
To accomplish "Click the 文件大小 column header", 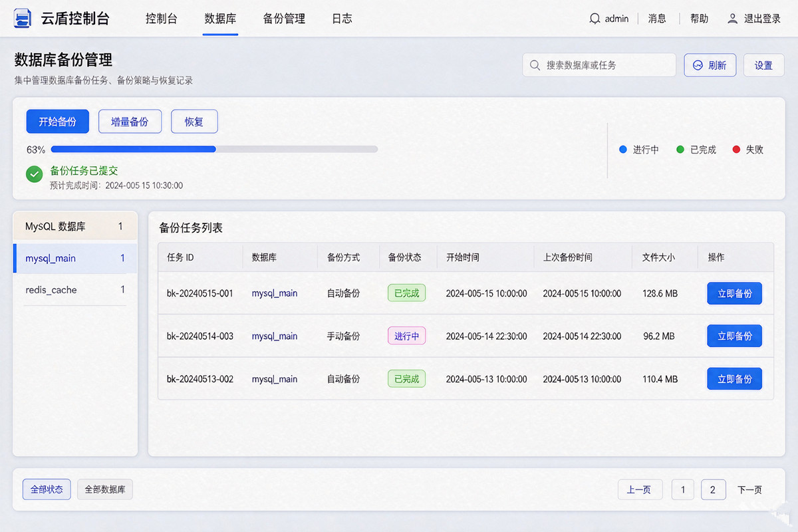I will [658, 257].
